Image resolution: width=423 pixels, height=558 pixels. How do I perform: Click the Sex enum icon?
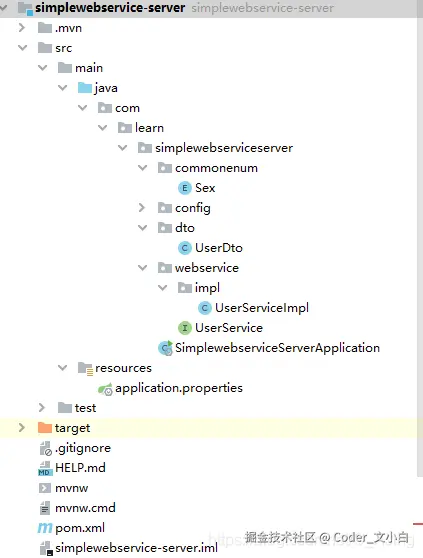pos(185,188)
